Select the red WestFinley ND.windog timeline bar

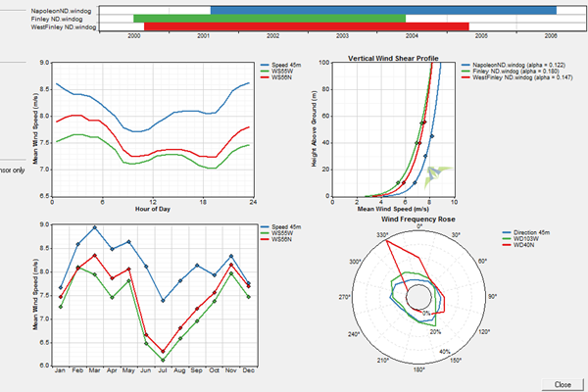click(306, 27)
